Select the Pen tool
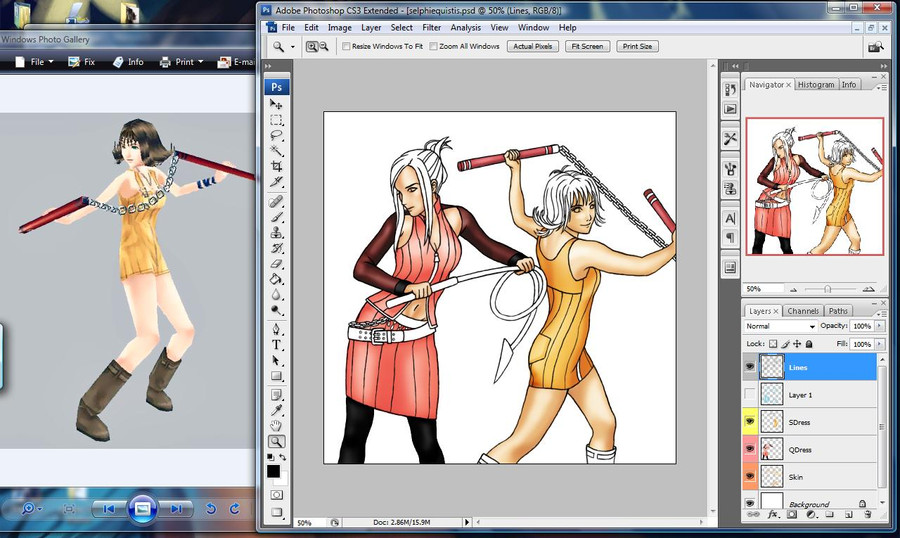This screenshot has width=900, height=538. coord(276,330)
